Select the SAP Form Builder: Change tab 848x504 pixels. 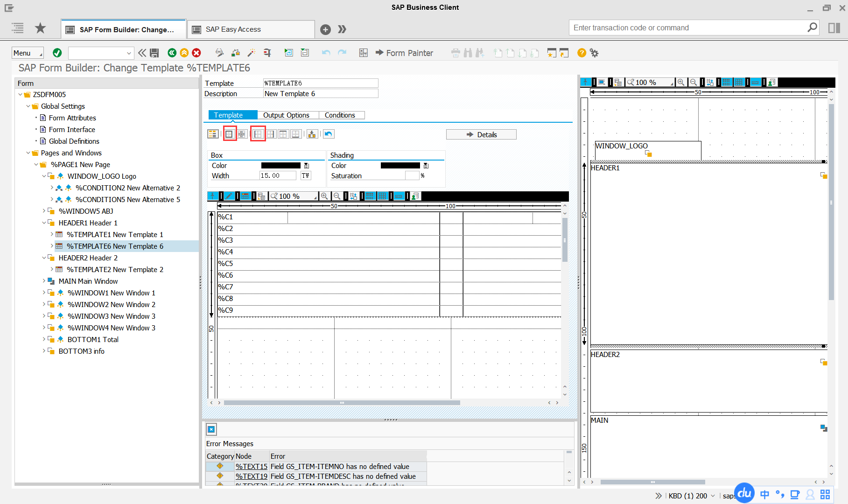coord(124,29)
